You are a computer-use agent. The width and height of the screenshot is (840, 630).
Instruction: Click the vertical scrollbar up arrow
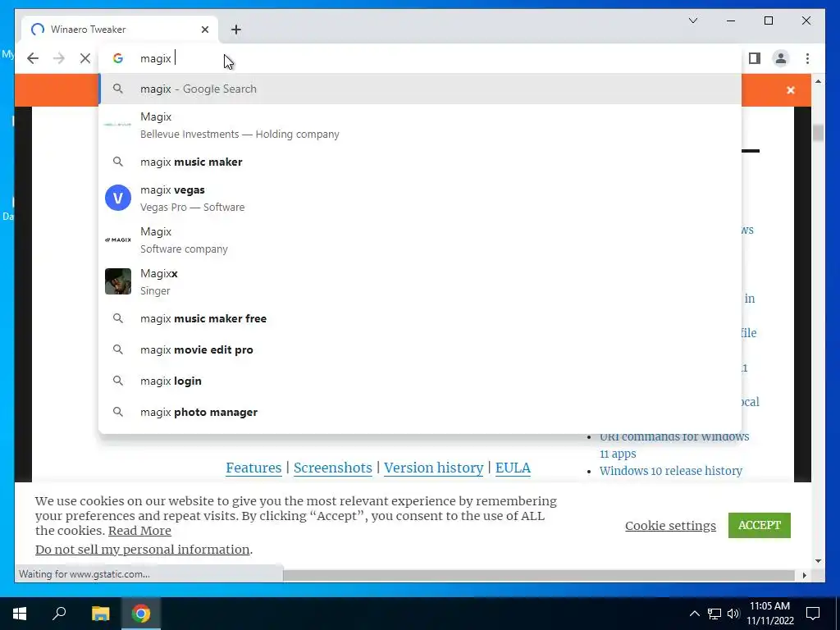click(818, 81)
